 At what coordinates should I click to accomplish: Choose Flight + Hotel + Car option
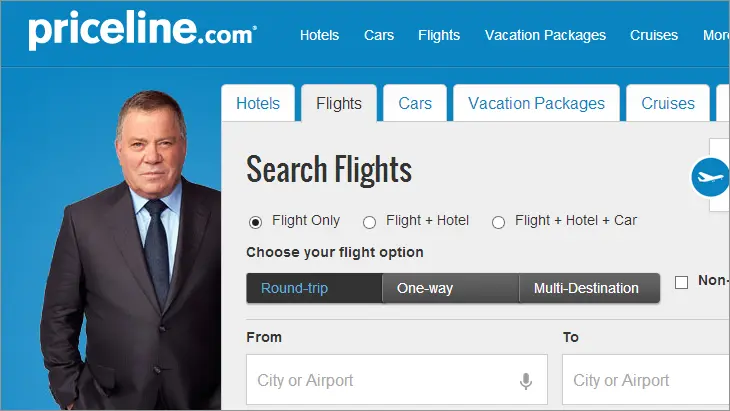tap(498, 222)
